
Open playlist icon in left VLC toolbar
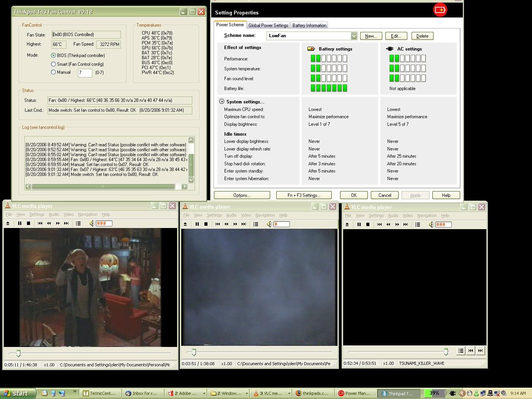pyautogui.click(x=78, y=223)
